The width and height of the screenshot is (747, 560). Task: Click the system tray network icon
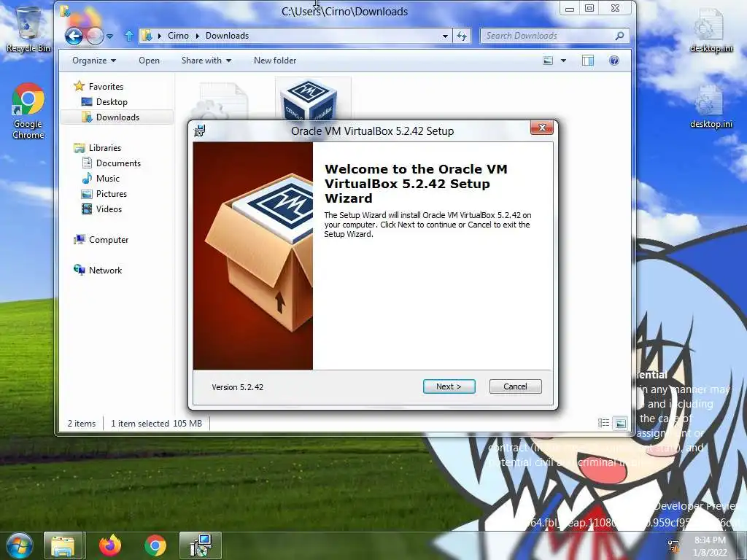tap(674, 546)
